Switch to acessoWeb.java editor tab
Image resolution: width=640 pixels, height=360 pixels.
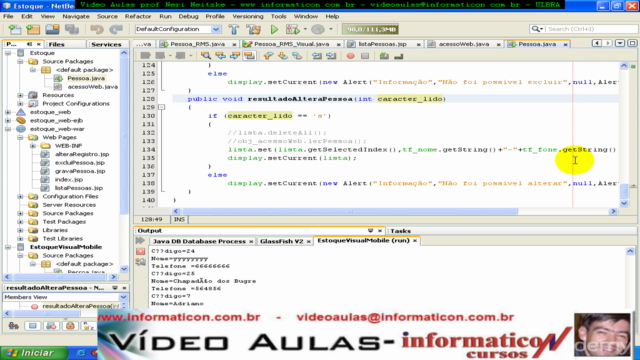(463, 44)
